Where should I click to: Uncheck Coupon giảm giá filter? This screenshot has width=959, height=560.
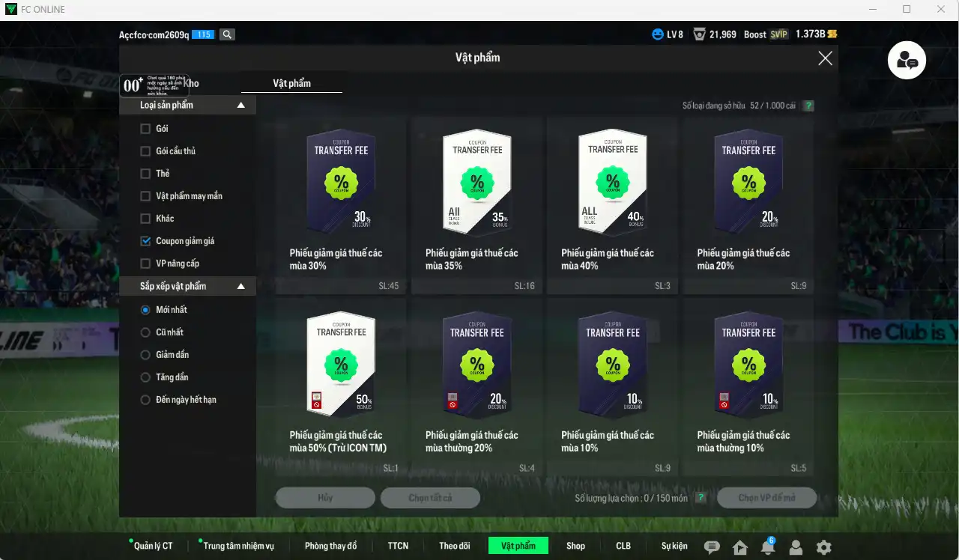coord(145,241)
